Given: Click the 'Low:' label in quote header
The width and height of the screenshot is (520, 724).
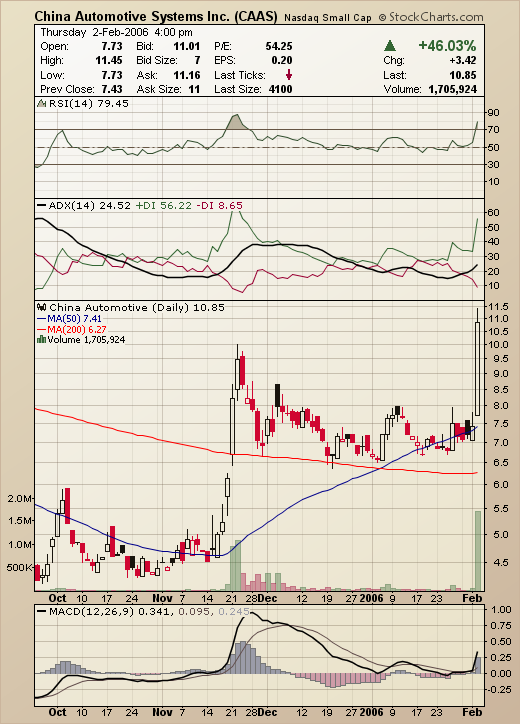Looking at the screenshot, I should click(x=52, y=75).
